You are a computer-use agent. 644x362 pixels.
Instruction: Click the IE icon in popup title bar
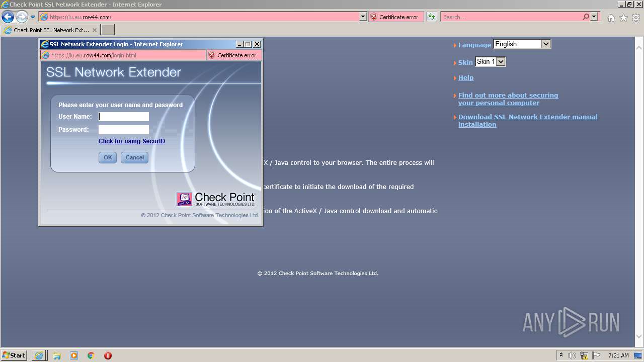[45, 44]
